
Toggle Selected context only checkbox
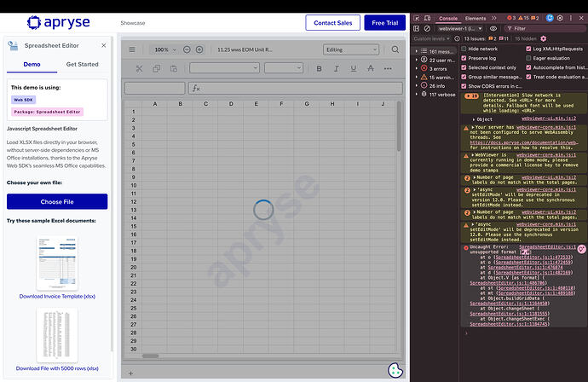464,67
